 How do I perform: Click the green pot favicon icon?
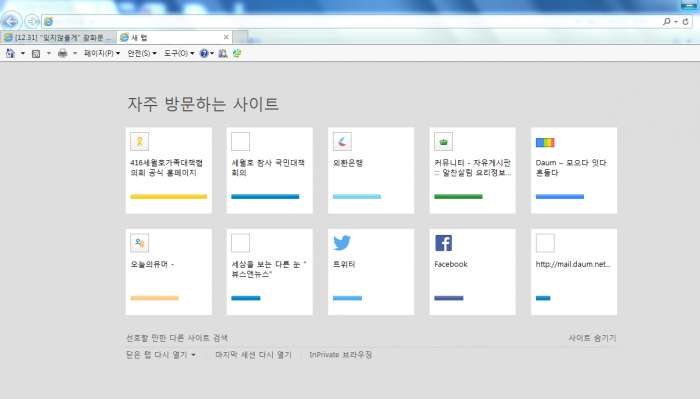(443, 141)
